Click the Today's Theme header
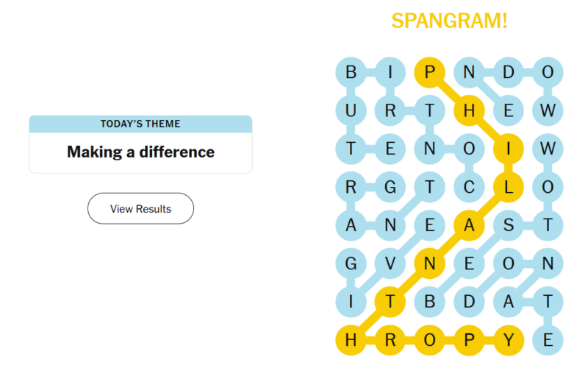 point(140,124)
